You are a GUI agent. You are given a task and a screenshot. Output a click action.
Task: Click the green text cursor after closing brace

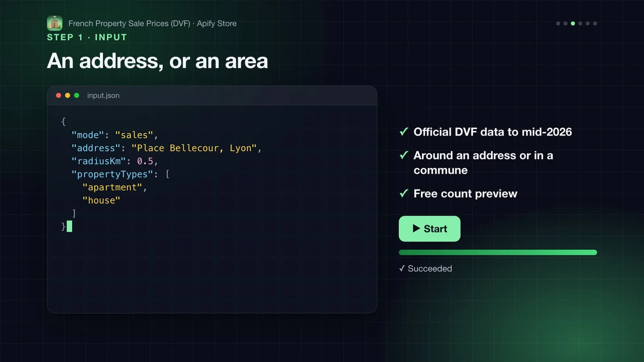click(69, 226)
